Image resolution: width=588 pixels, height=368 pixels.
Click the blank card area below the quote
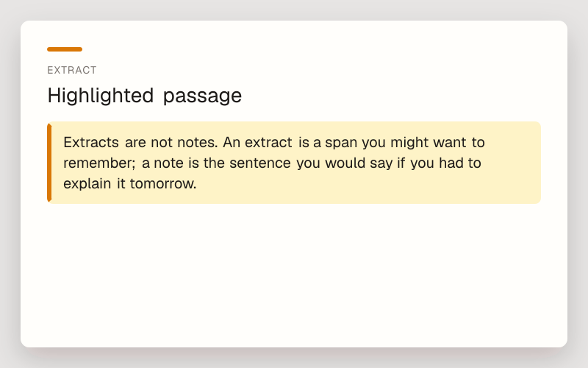294,274
